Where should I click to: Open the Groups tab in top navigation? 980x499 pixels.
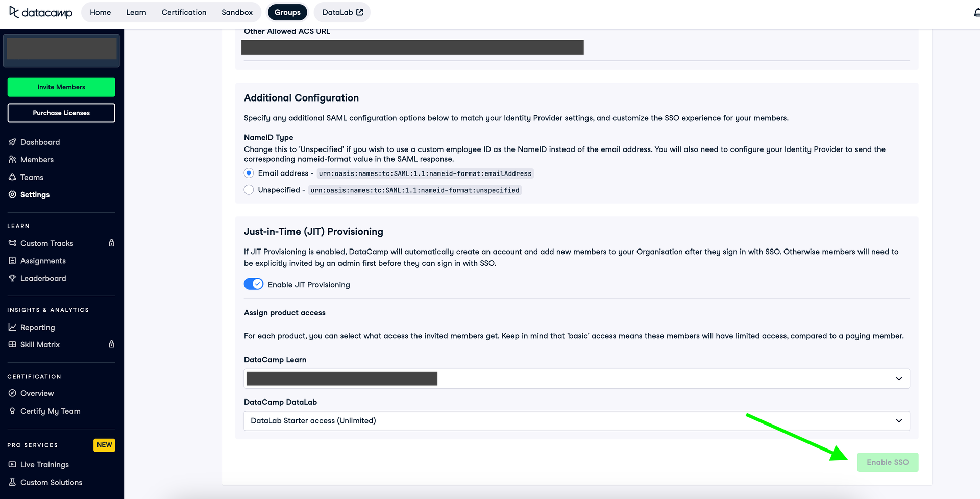pos(287,12)
